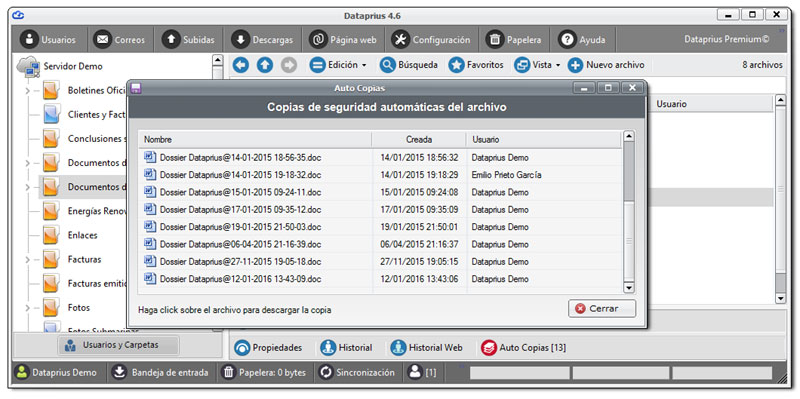Expand the Facturas folder arrow
The height and width of the screenshot is (399, 800).
pos(27,260)
